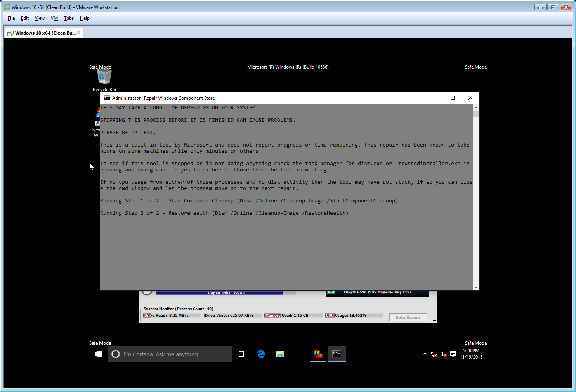Image resolution: width=576 pixels, height=392 pixels.
Task: Click the scroll down arrow in console window
Action: pos(476,287)
